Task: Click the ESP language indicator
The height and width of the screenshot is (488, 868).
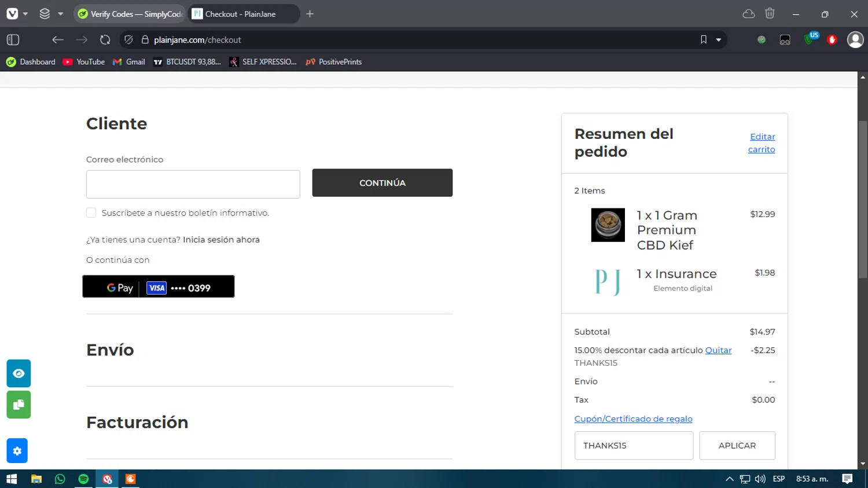Action: tap(779, 479)
